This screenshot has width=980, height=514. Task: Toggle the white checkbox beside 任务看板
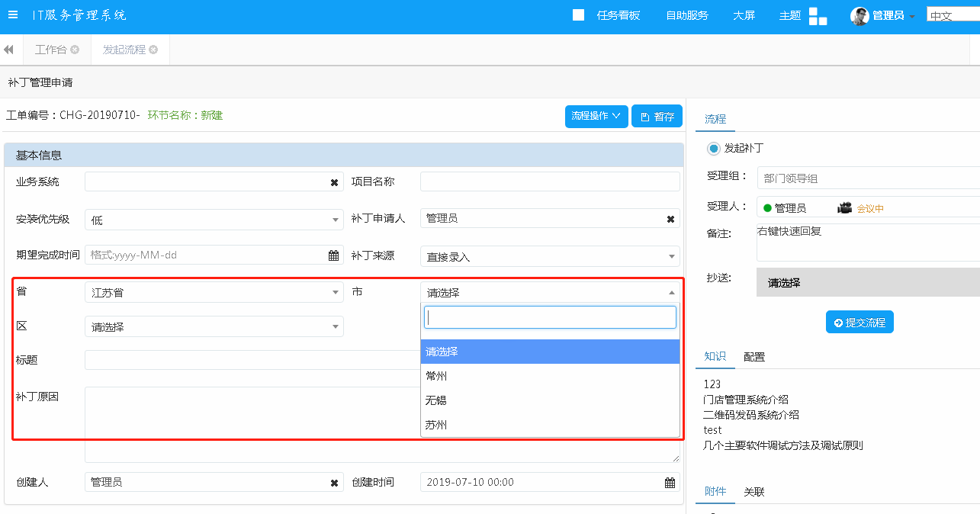pyautogui.click(x=578, y=15)
